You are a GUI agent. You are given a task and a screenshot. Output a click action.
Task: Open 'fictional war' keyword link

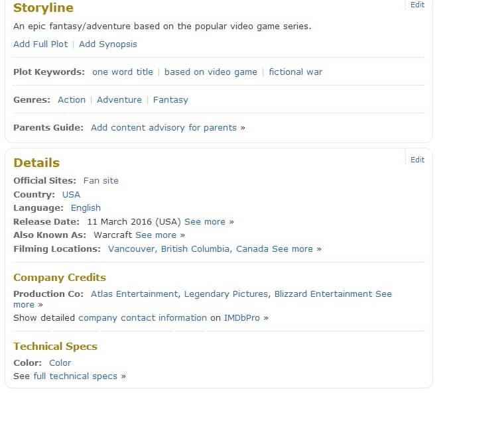(296, 72)
